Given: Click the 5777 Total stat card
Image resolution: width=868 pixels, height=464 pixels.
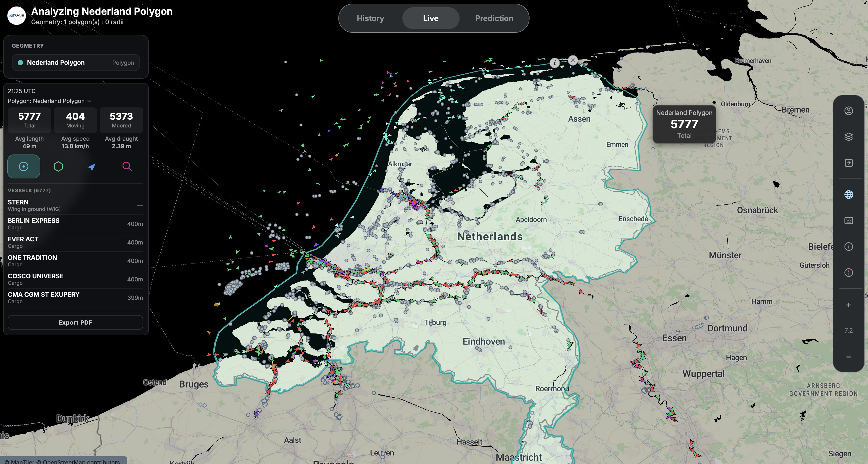Looking at the screenshot, I should click(x=29, y=120).
